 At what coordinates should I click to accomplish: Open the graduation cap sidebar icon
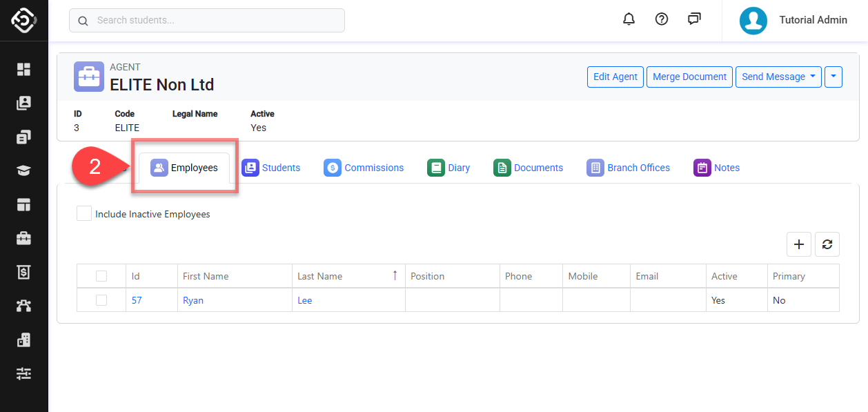24,170
